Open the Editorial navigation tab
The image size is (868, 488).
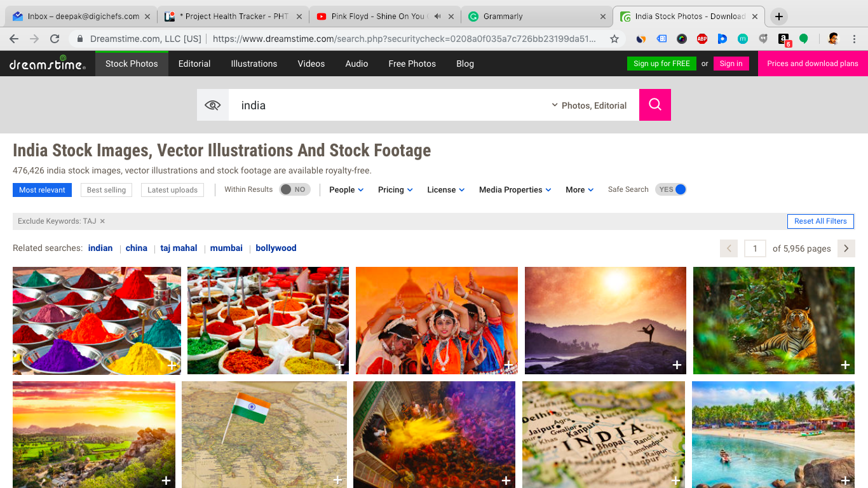pyautogui.click(x=194, y=64)
